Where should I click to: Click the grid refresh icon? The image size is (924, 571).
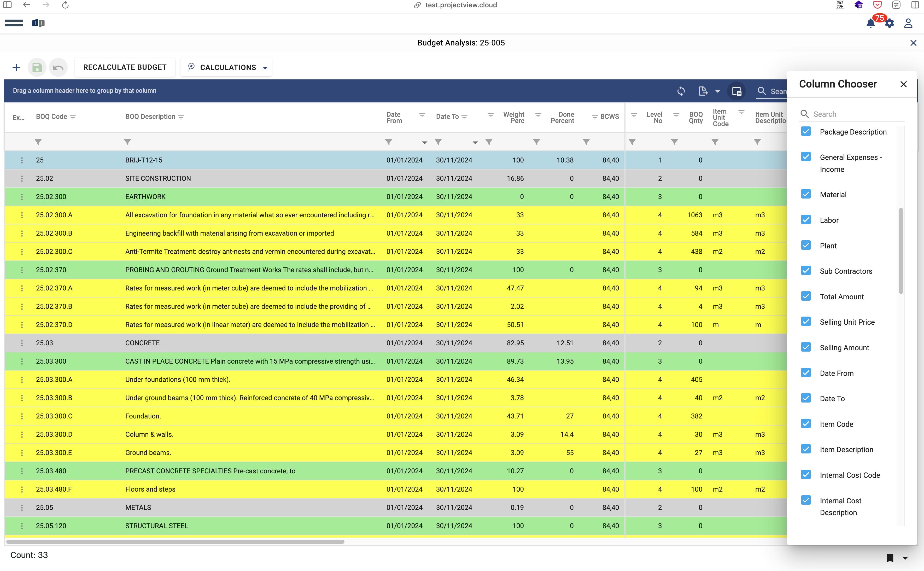681,91
